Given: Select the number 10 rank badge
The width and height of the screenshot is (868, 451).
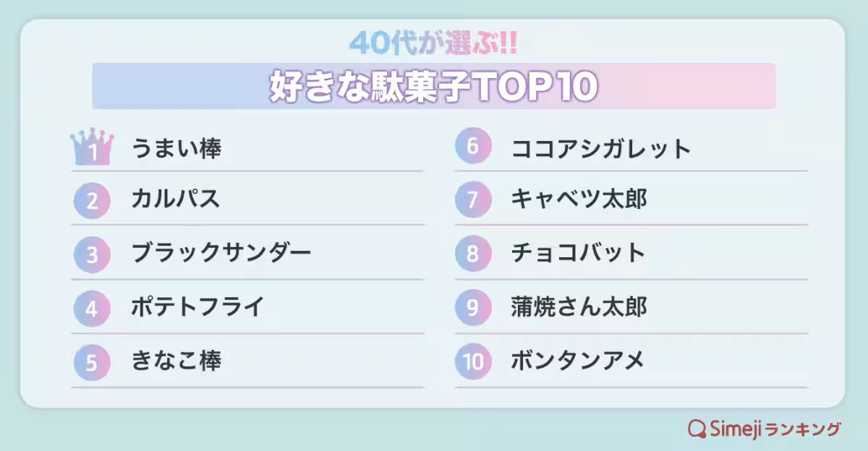Looking at the screenshot, I should coord(472,361).
